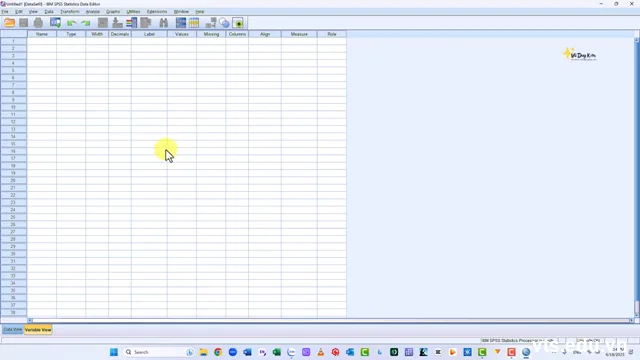The height and width of the screenshot is (360, 640).
Task: Click the Type column header
Action: [x=71, y=34]
